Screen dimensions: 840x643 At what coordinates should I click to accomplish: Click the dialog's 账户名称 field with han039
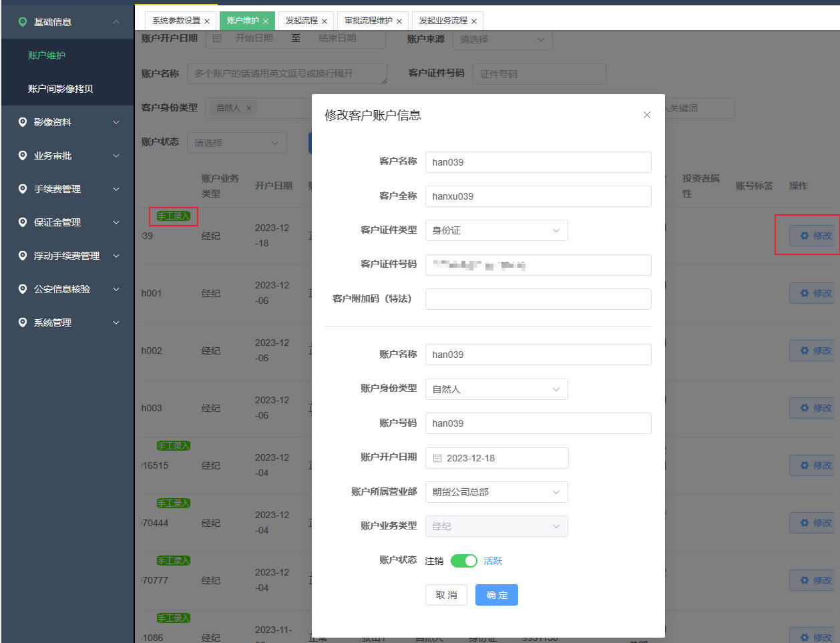click(x=538, y=355)
